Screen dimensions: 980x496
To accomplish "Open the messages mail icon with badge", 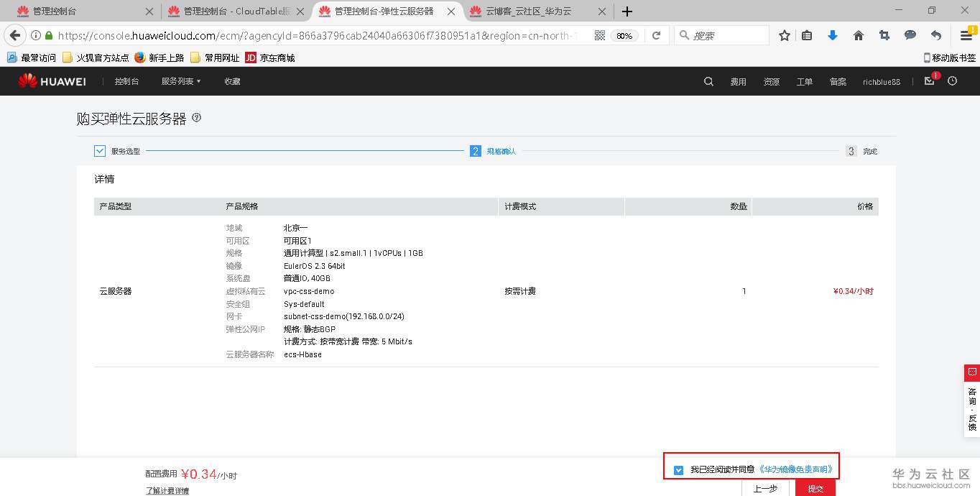I will [x=930, y=81].
